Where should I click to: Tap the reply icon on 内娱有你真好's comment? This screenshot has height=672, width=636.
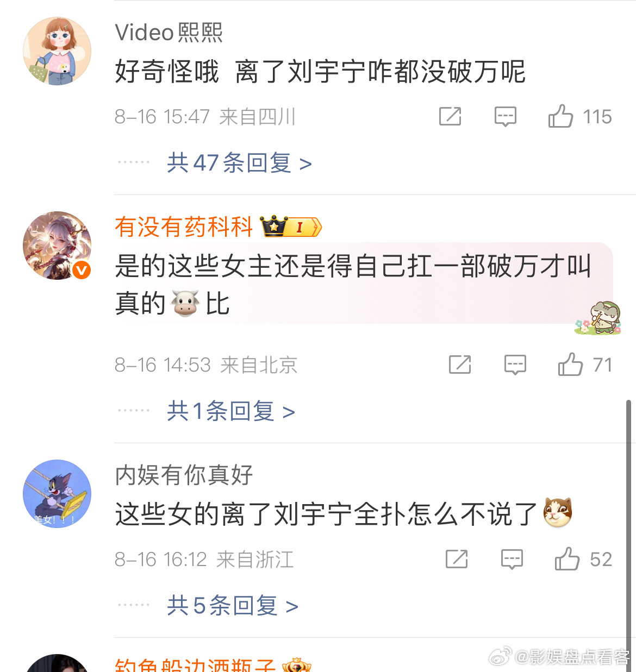(x=512, y=560)
